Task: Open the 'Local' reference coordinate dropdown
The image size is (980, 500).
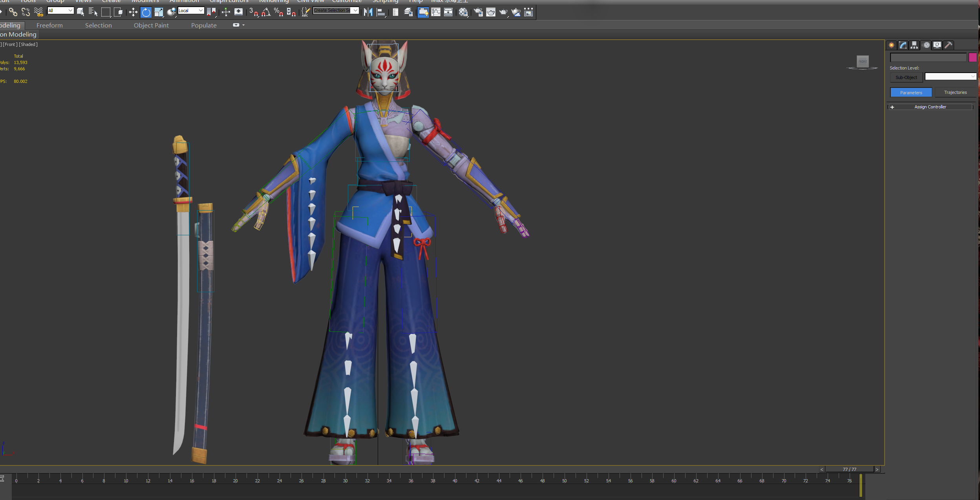Action: (x=191, y=11)
